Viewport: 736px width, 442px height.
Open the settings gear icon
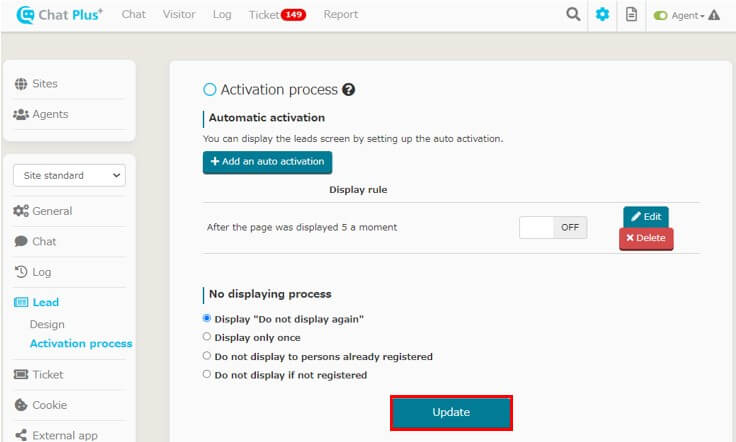click(602, 15)
